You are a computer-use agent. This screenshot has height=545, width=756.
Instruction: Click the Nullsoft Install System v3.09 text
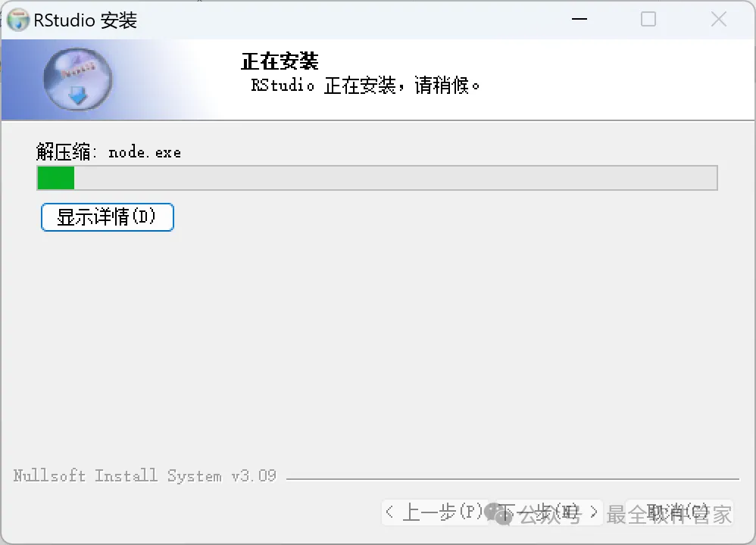[x=145, y=476]
